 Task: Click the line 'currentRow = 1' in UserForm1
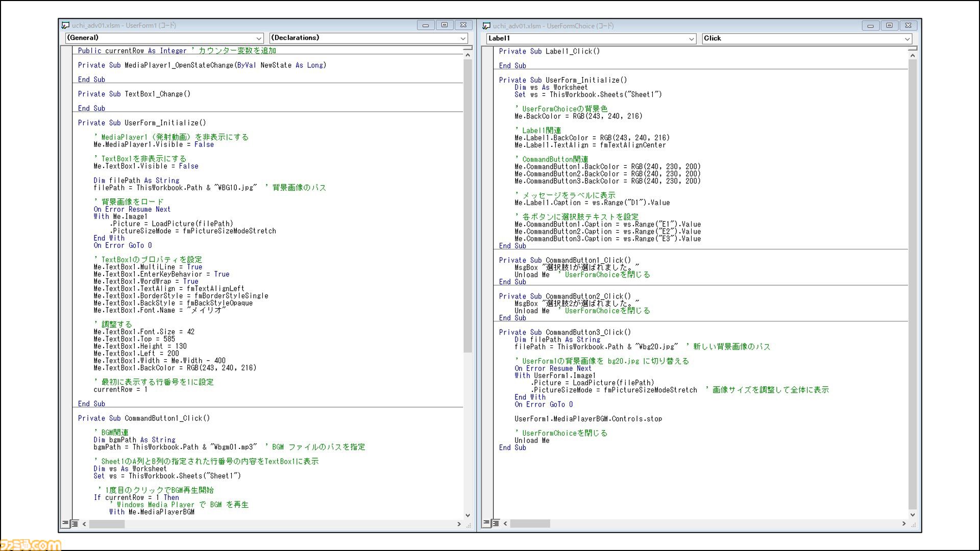point(120,389)
